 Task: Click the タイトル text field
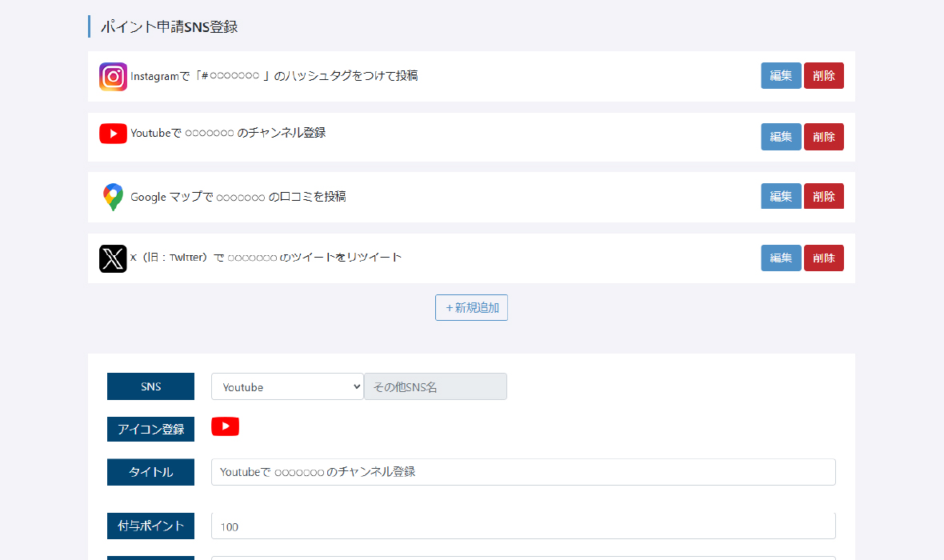point(523,472)
